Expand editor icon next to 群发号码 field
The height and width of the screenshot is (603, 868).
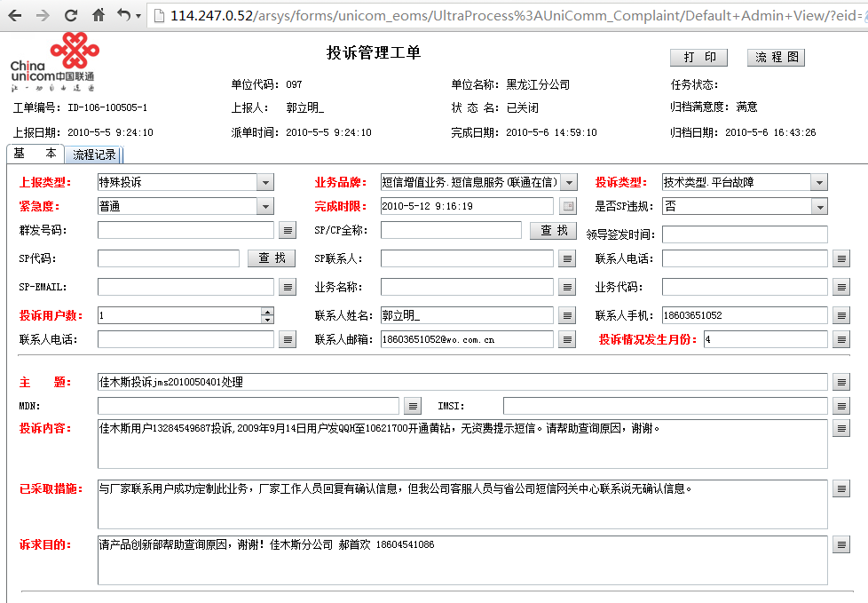pyautogui.click(x=288, y=230)
